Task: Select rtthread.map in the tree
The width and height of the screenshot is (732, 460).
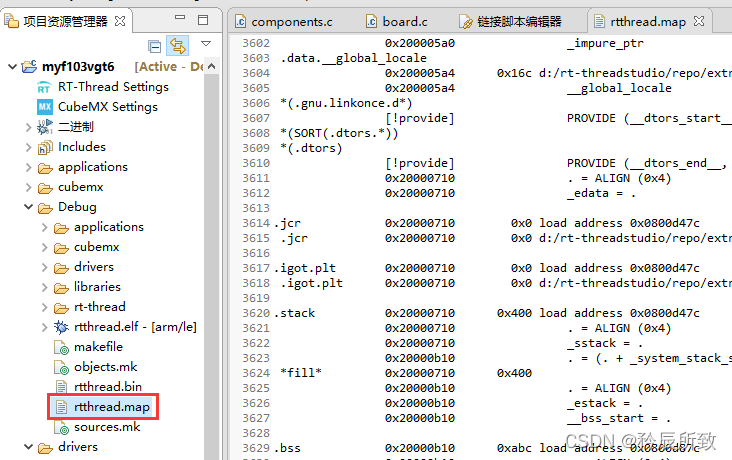Action: 112,407
